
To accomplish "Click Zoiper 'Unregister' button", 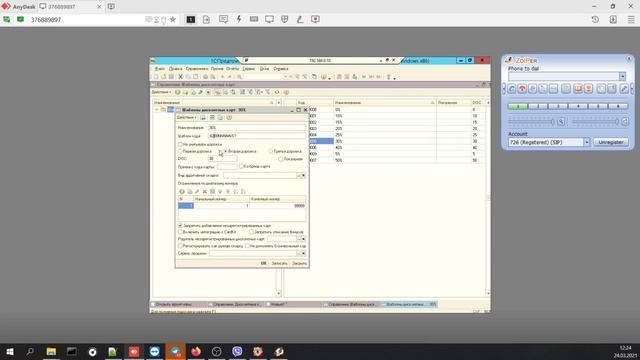I will point(611,142).
